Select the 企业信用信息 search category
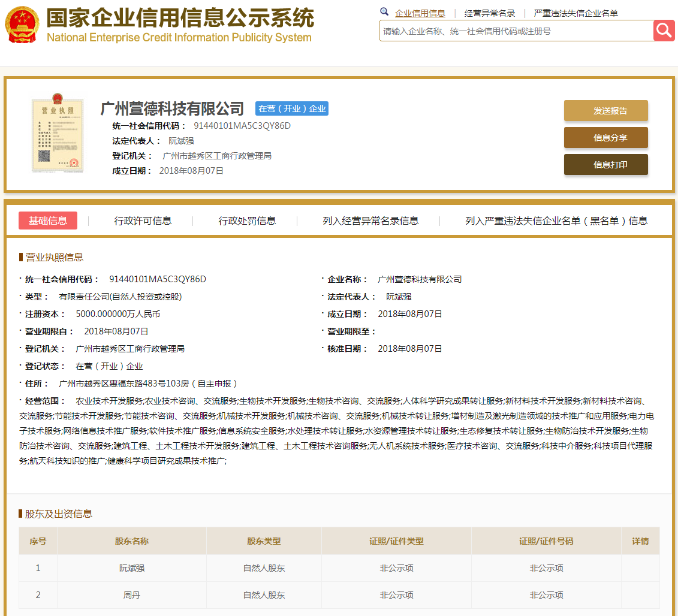 click(420, 13)
